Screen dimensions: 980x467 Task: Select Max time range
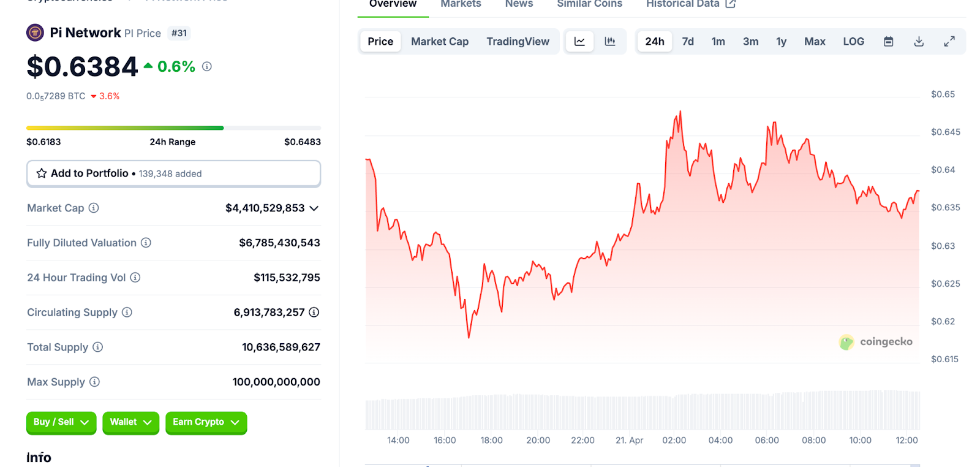tap(815, 41)
